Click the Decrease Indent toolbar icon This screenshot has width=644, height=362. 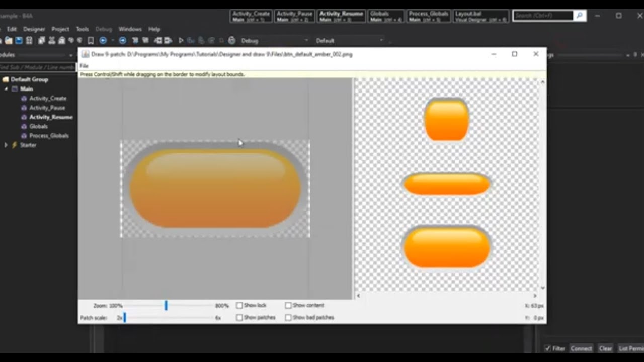point(158,40)
